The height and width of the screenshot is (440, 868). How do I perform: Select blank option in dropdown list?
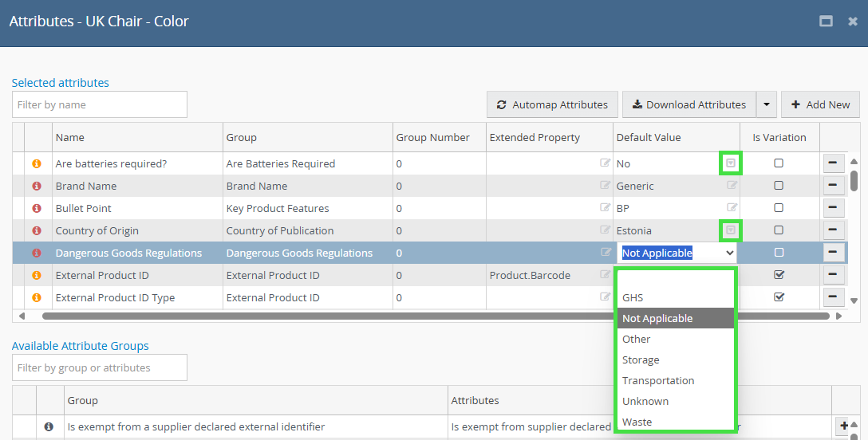point(676,278)
